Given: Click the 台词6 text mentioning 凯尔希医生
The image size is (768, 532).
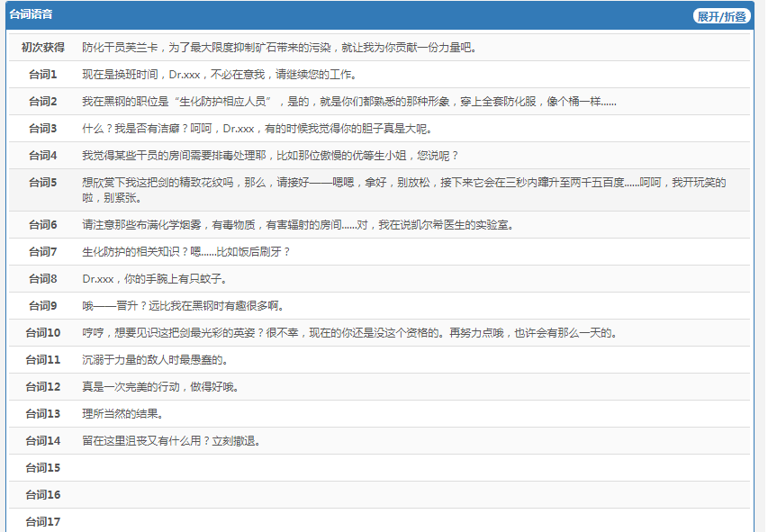Looking at the screenshot, I should click(297, 225).
